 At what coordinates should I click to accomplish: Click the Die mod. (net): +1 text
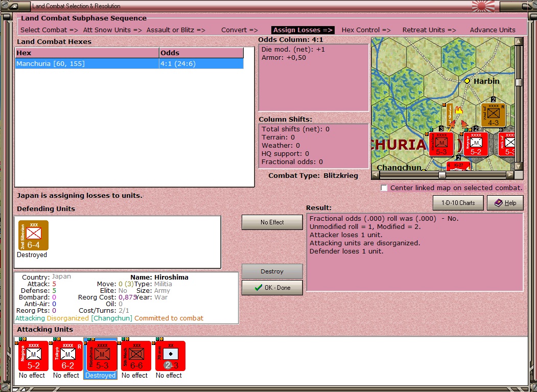[293, 50]
